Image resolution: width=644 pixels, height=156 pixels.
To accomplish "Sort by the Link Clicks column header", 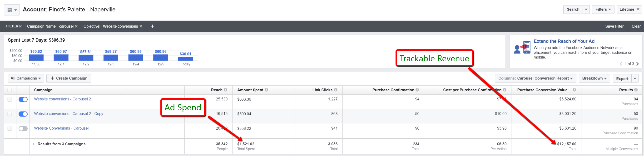I will [322, 90].
